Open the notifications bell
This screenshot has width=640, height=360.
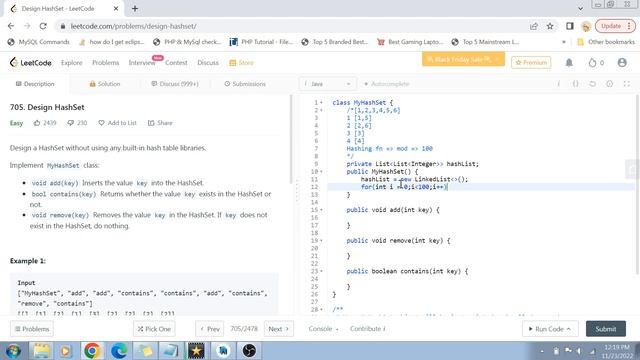(569, 62)
